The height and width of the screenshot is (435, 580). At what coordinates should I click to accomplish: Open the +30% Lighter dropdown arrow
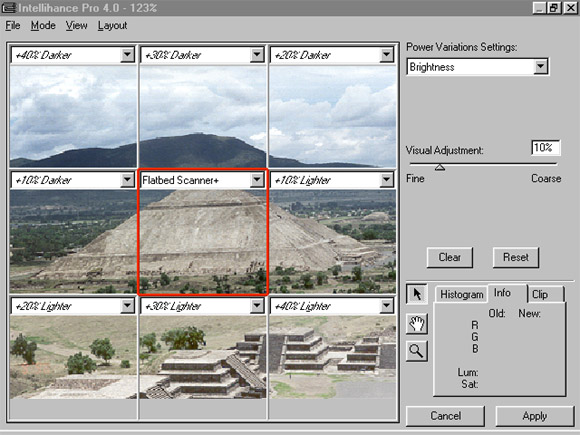(257, 306)
